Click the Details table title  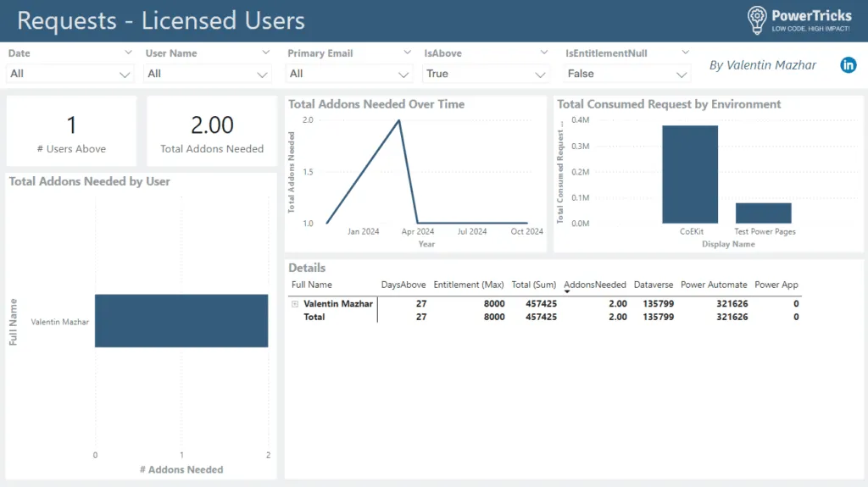pos(307,268)
